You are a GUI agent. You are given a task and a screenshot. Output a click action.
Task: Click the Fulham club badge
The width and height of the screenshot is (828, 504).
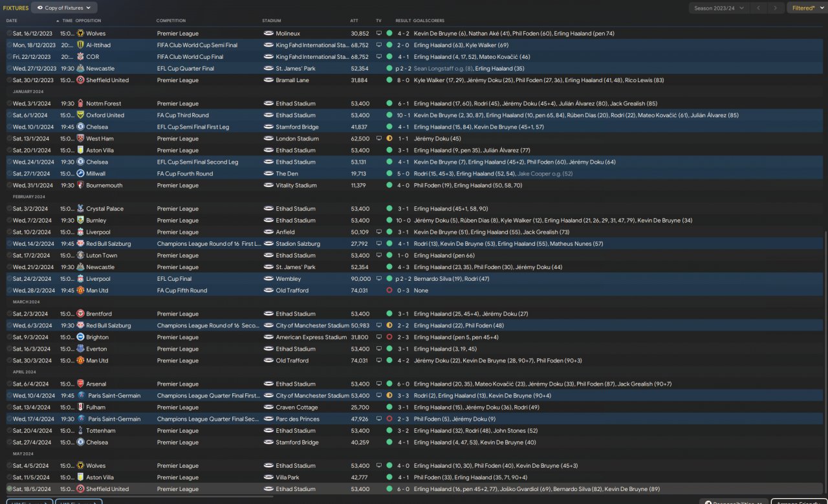(80, 408)
